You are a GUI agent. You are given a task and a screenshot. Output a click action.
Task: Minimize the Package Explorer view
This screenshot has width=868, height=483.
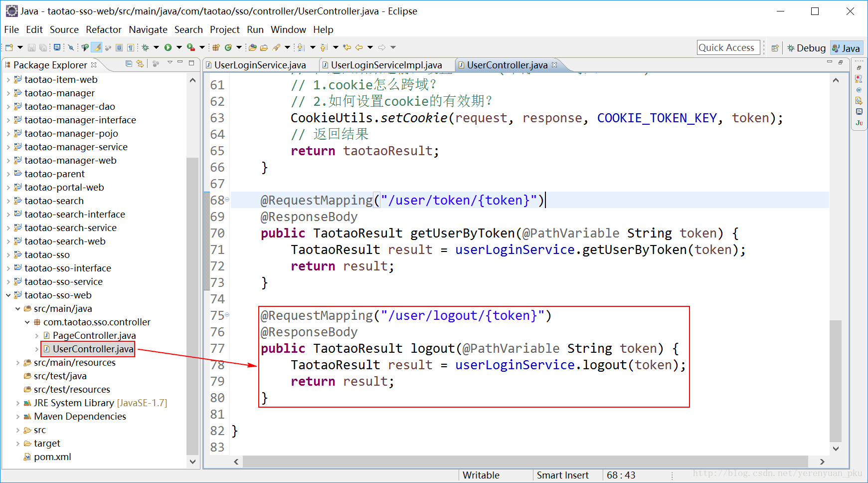pos(180,63)
